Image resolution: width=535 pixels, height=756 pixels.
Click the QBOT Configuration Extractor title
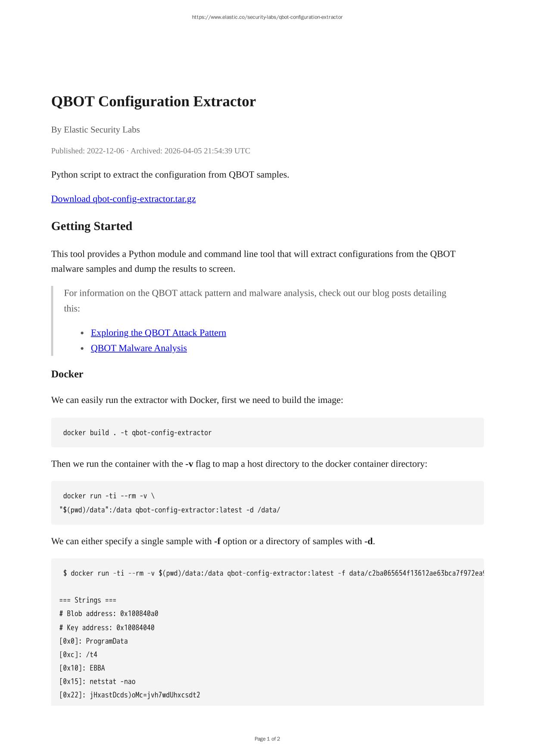[153, 102]
